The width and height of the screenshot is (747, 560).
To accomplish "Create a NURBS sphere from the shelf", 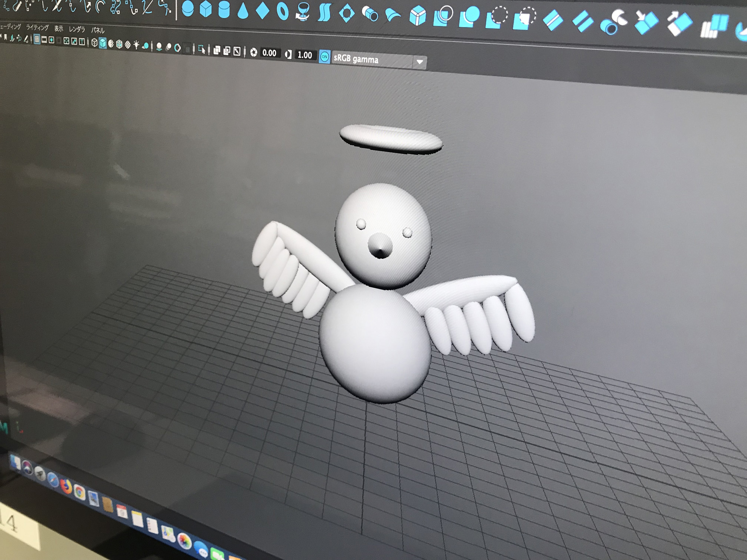I will [188, 9].
